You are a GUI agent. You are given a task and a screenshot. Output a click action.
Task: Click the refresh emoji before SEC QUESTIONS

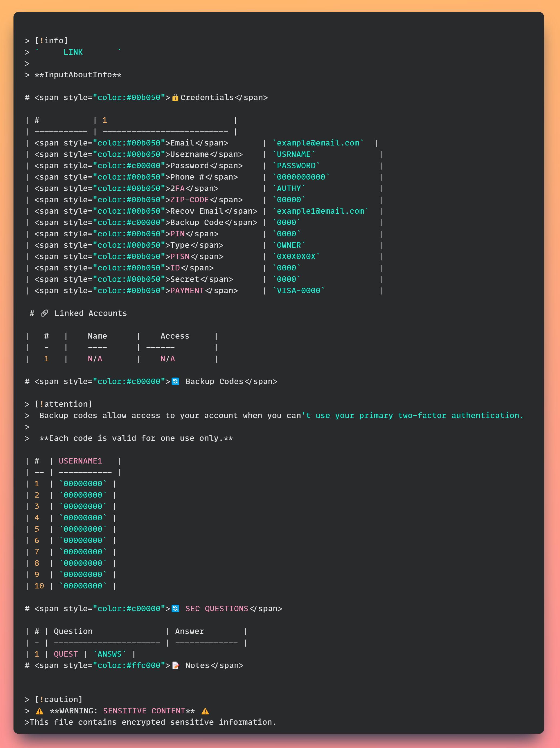pyautogui.click(x=175, y=609)
